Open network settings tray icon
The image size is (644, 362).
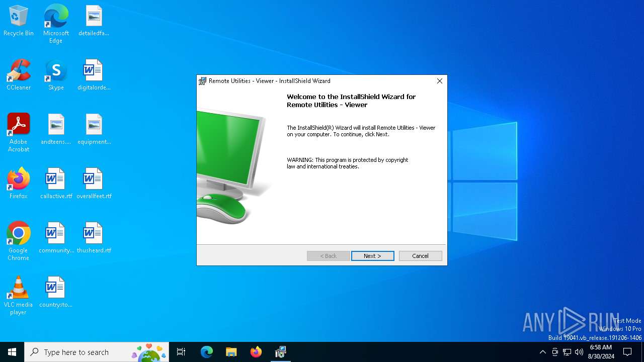click(x=567, y=352)
